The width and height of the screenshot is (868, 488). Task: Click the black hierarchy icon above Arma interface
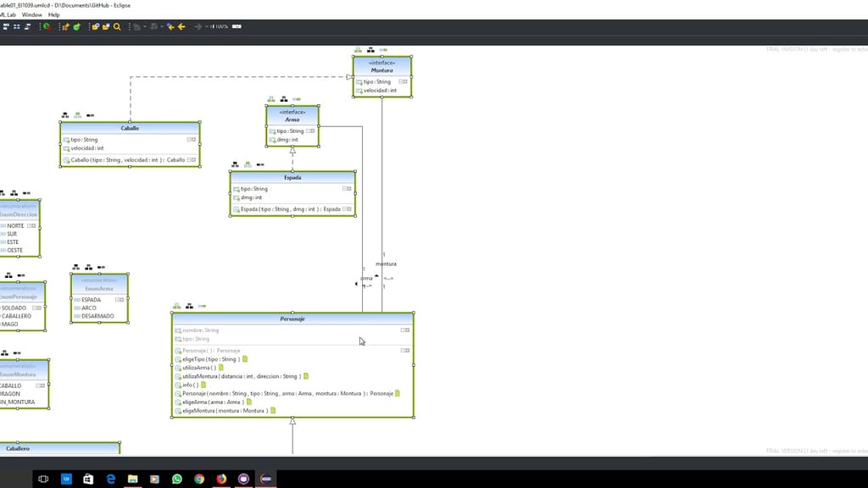(284, 99)
